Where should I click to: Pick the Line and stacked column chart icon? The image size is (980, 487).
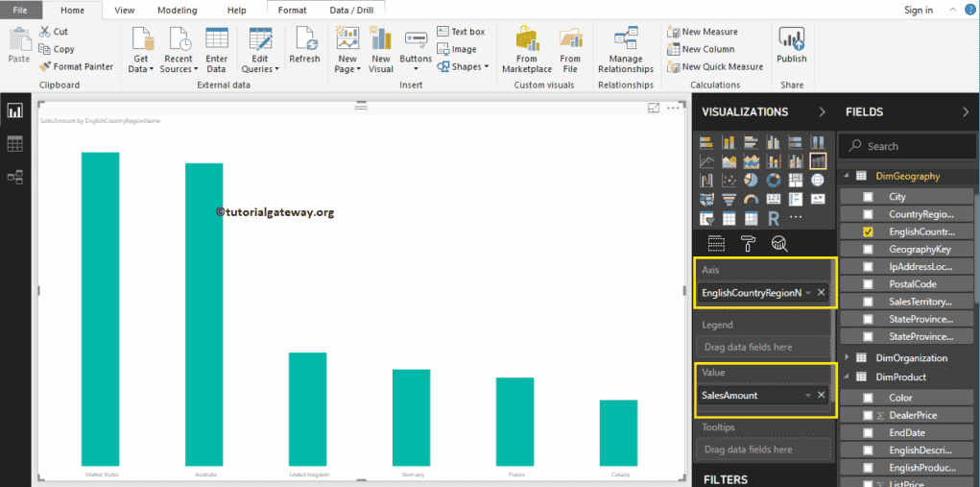pos(773,162)
